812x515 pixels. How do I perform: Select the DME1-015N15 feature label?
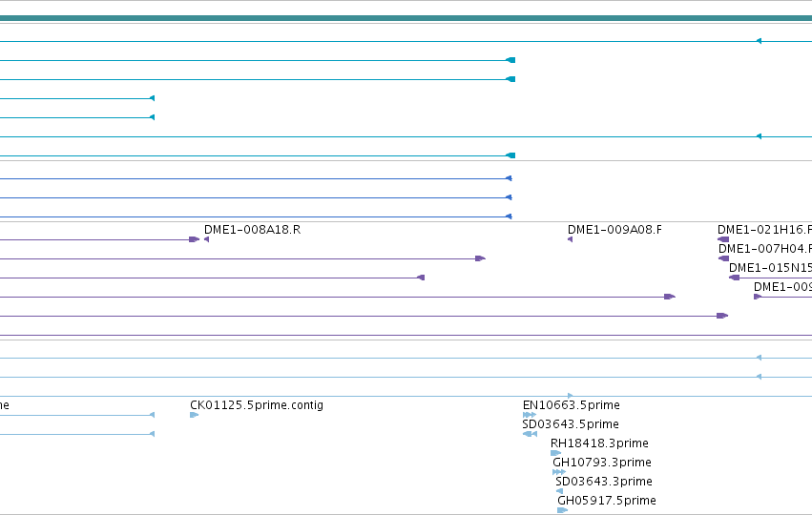tap(770, 268)
